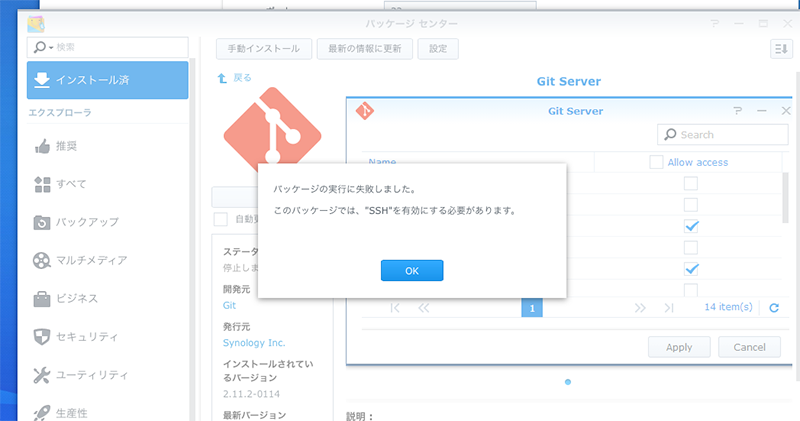
Task: Click the screenshot carousel dot indicator
Action: click(x=568, y=382)
